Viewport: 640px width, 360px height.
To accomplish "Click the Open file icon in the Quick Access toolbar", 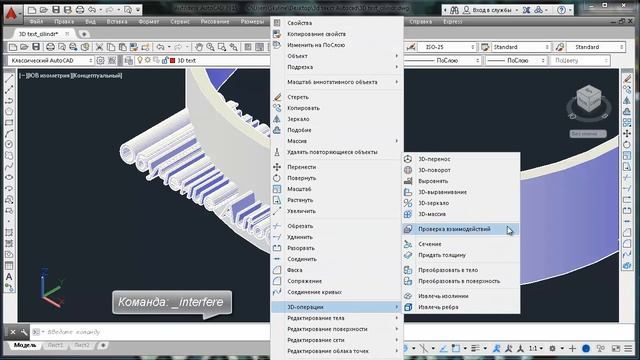I will coord(44,9).
